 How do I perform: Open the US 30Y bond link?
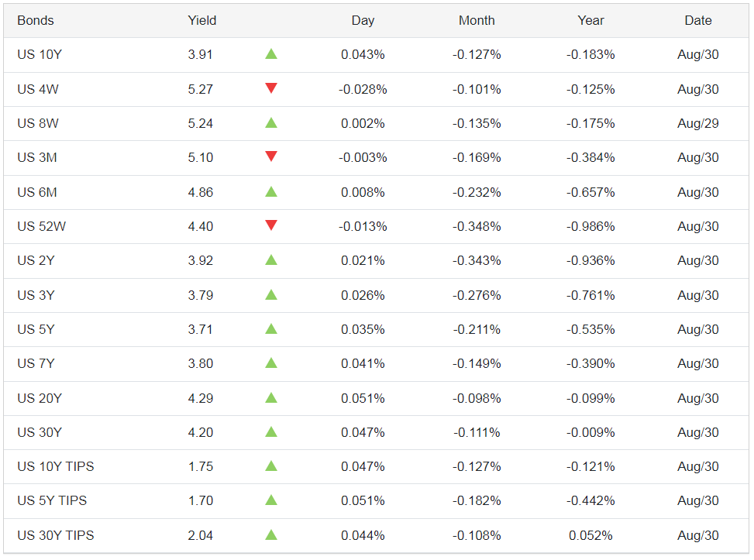pos(39,432)
